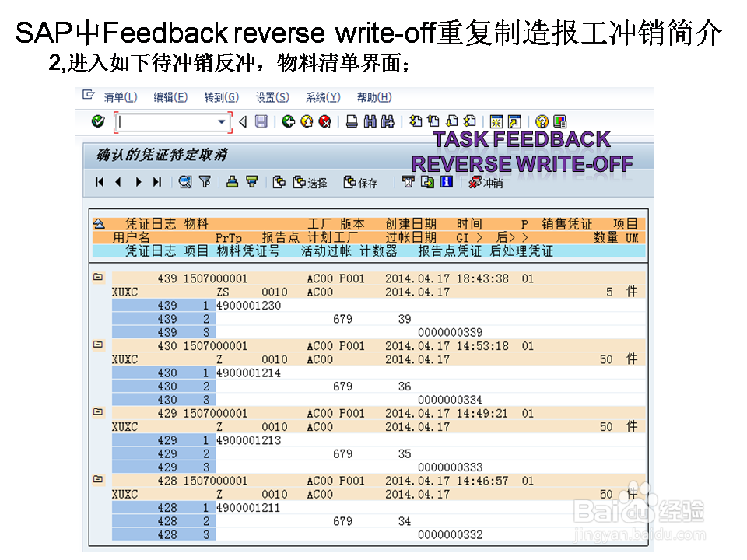This screenshot has width=747, height=560.
Task: Collapse the document 428 folder row
Action: click(98, 480)
